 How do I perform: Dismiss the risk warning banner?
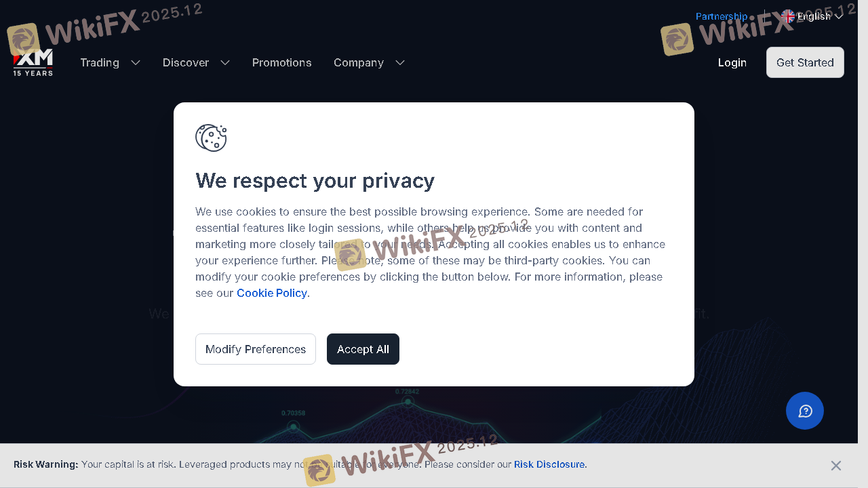(836, 466)
